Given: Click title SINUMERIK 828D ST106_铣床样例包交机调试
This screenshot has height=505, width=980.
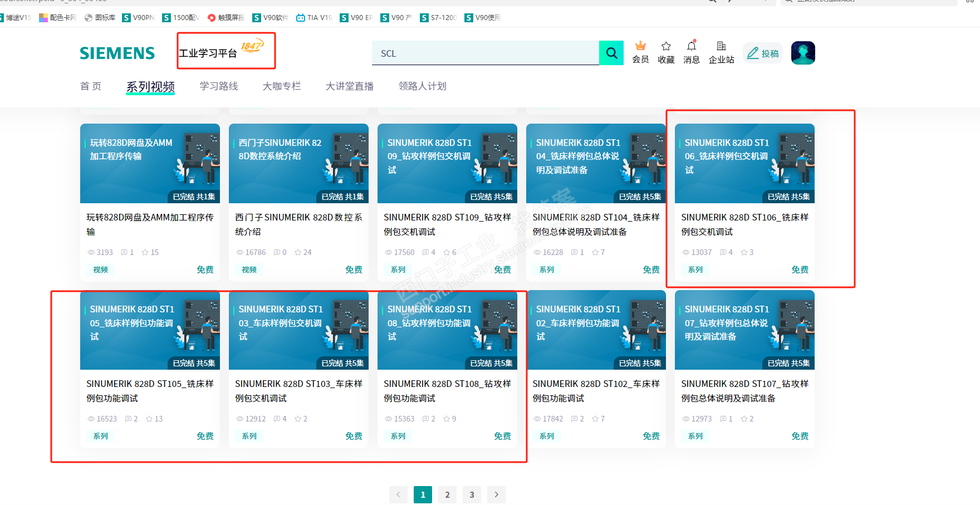Looking at the screenshot, I should (744, 224).
